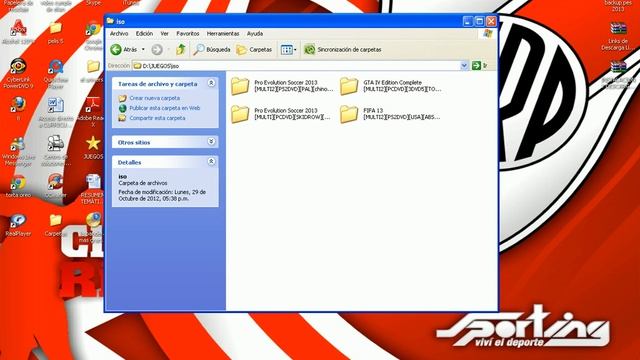Go back with the Atrás button
The height and width of the screenshot is (360, 640).
(124, 49)
